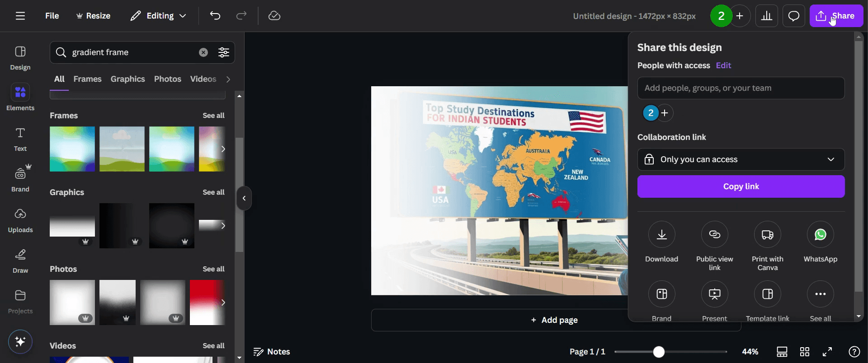Collapse the side panel arrow
The image size is (868, 363).
tap(244, 198)
